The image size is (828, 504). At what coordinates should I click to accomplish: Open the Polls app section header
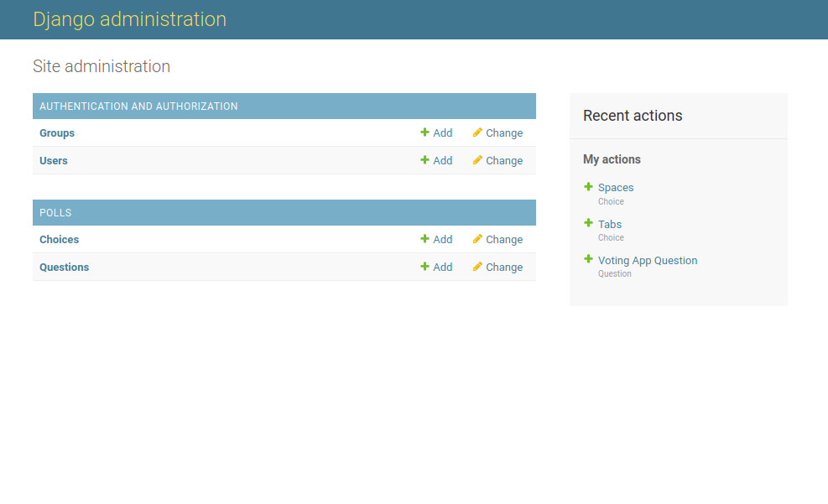tap(55, 213)
